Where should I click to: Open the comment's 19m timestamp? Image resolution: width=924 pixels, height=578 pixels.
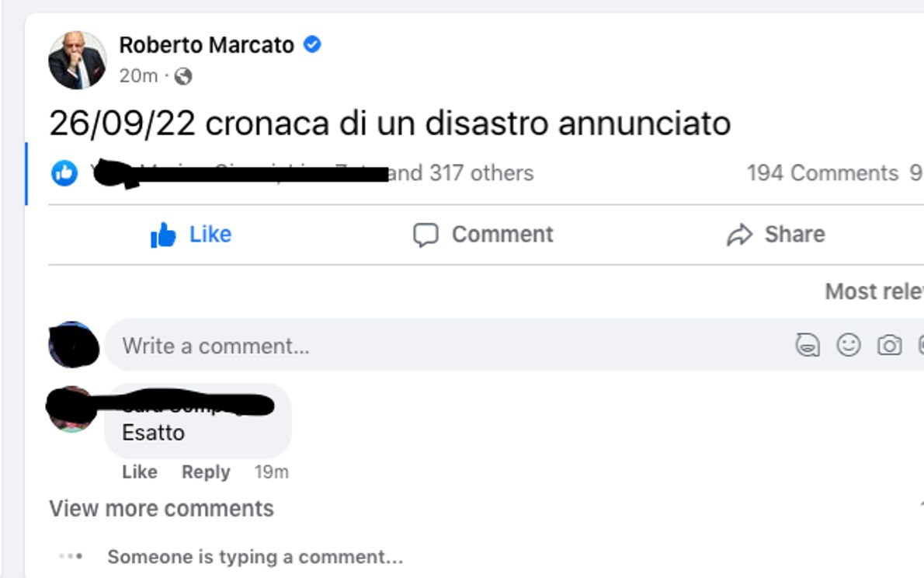pyautogui.click(x=271, y=472)
